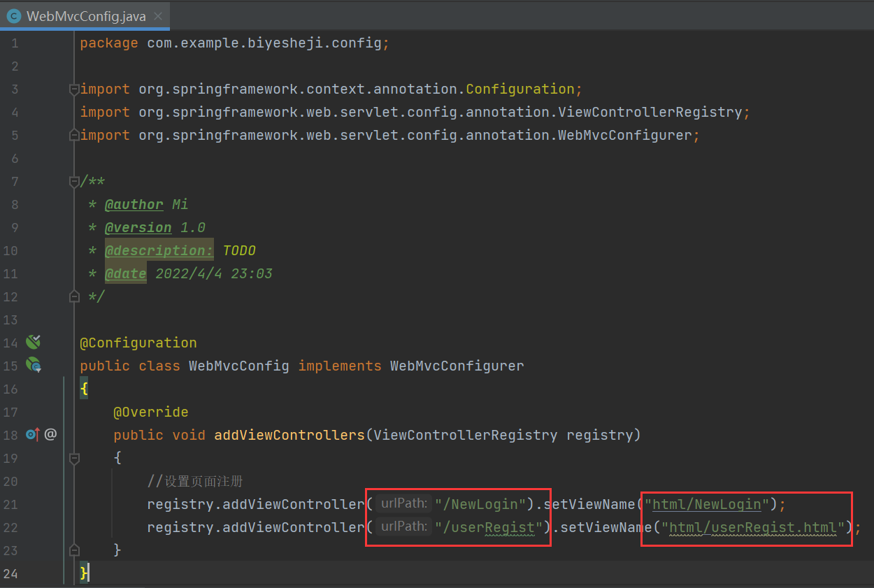This screenshot has width=874, height=588.
Task: Click the @version link in the Javadoc
Action: click(x=138, y=227)
